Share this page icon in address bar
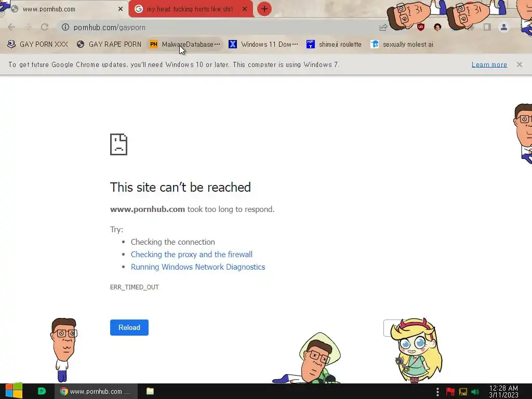 (x=383, y=27)
